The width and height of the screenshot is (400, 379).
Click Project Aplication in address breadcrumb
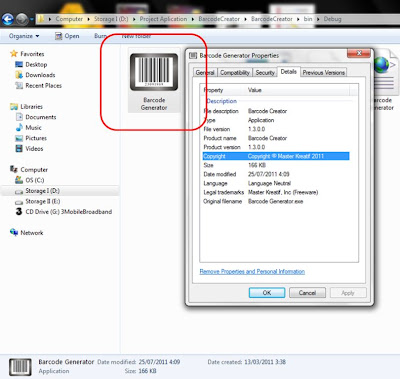pyautogui.click(x=163, y=19)
